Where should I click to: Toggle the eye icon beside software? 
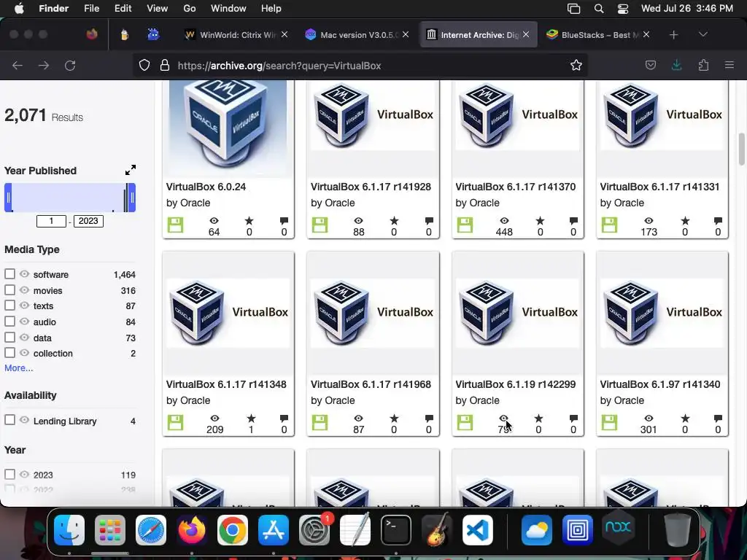pos(24,274)
